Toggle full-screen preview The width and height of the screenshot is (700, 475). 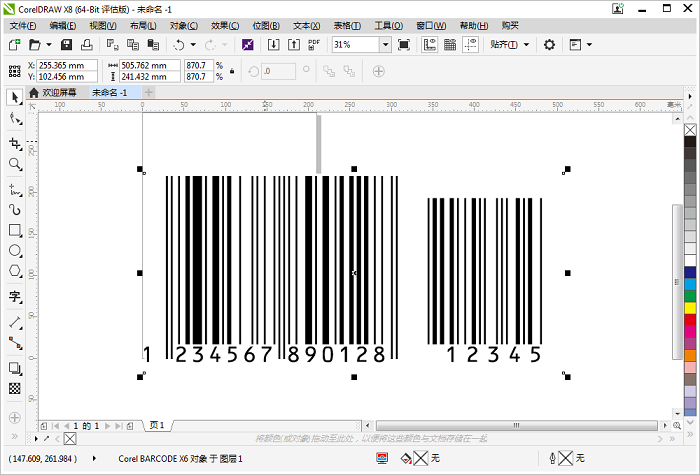[404, 45]
